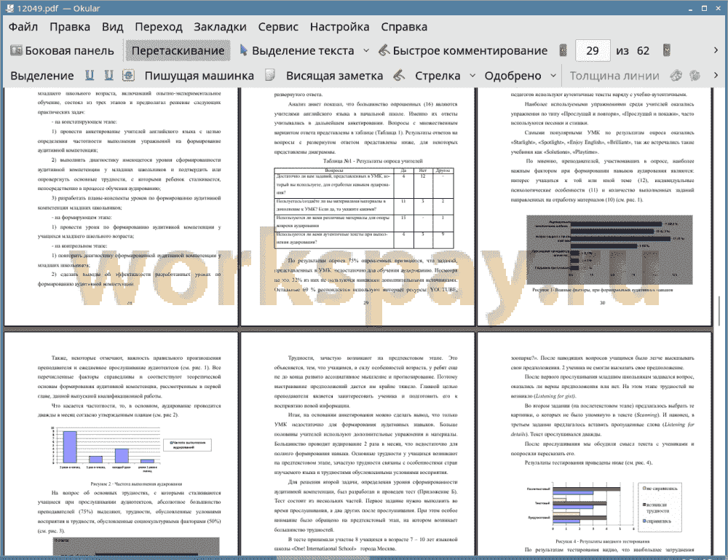Go to previous page using arrow icon
728x560 pixels.
[x=563, y=50]
